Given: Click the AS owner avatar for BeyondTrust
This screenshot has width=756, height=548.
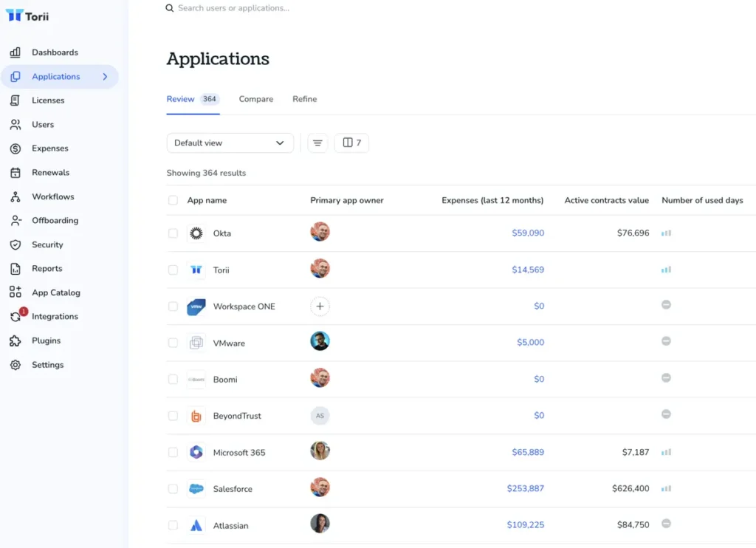Looking at the screenshot, I should [x=320, y=416].
